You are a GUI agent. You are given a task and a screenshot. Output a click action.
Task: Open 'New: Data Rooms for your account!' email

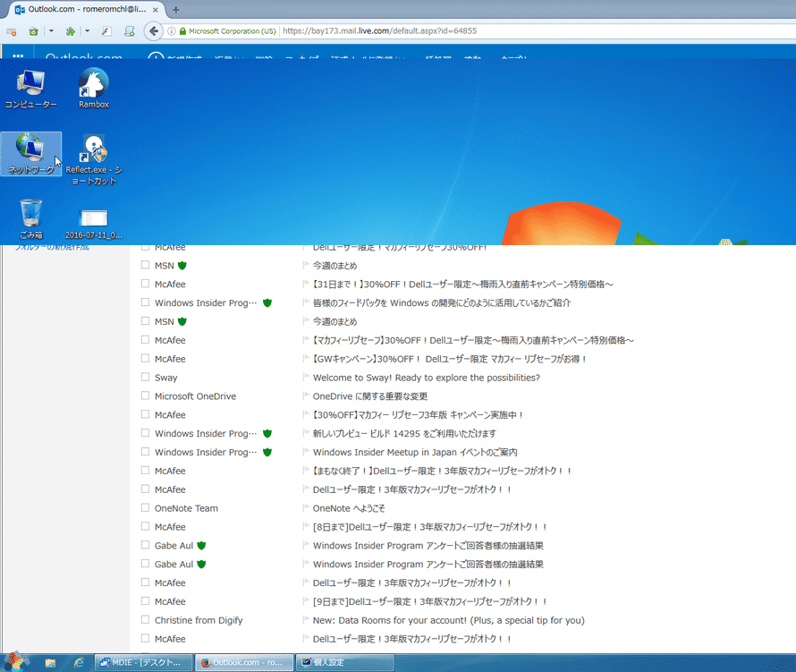(449, 620)
